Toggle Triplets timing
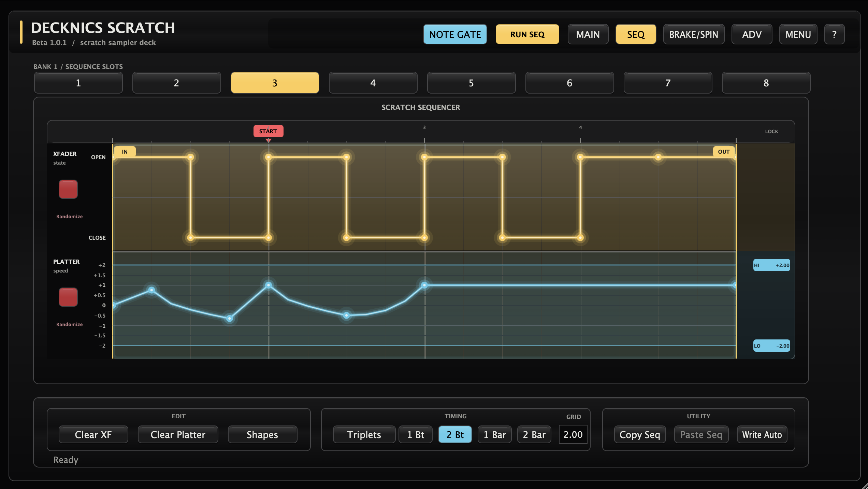Image resolution: width=868 pixels, height=489 pixels. tap(364, 435)
